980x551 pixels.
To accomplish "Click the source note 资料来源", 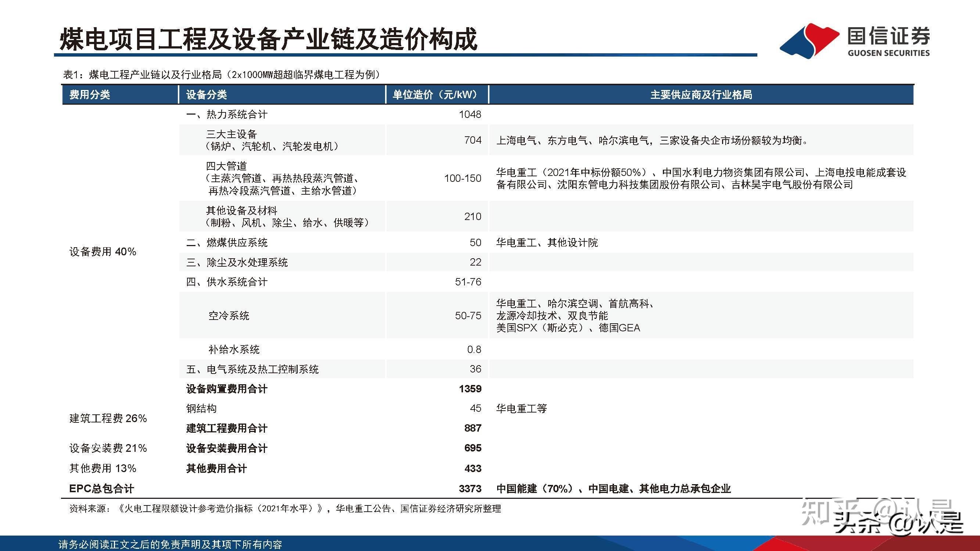I will pos(285,508).
